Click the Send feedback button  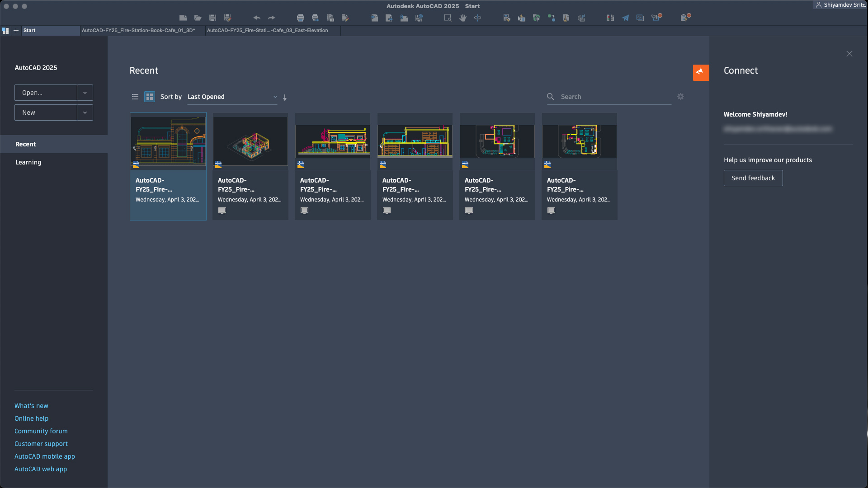(x=753, y=178)
